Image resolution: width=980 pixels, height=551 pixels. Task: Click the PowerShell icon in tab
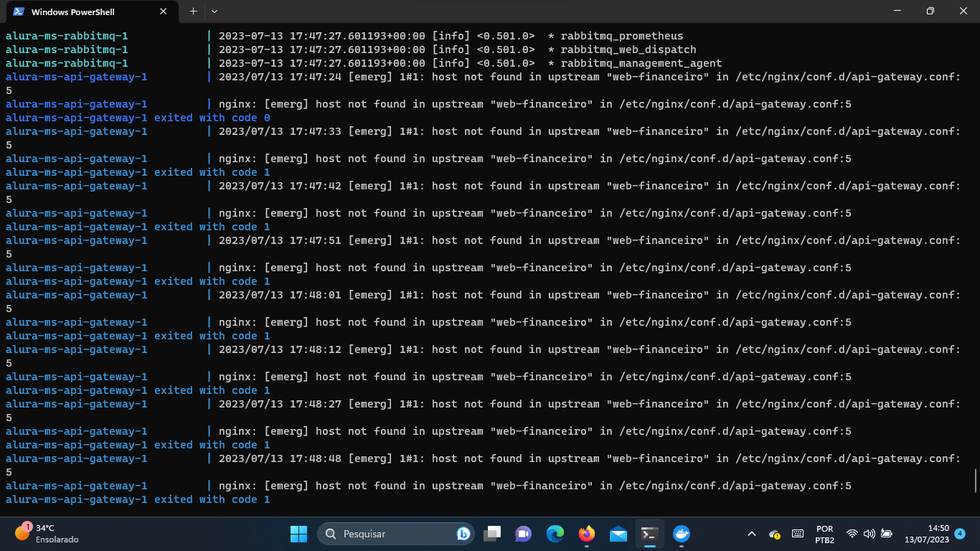pyautogui.click(x=19, y=11)
